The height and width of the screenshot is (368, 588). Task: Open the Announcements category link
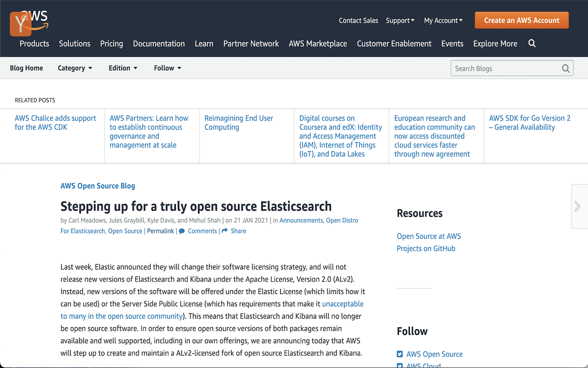coord(301,220)
